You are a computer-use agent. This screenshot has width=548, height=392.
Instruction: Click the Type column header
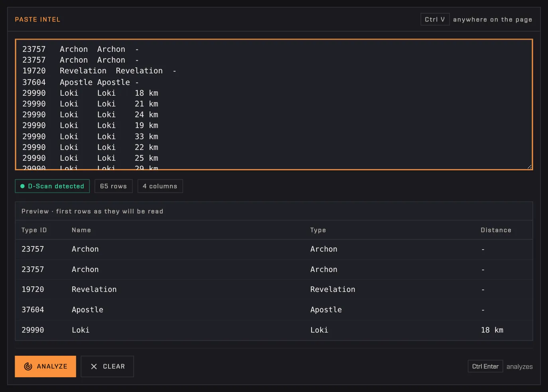[x=318, y=230]
